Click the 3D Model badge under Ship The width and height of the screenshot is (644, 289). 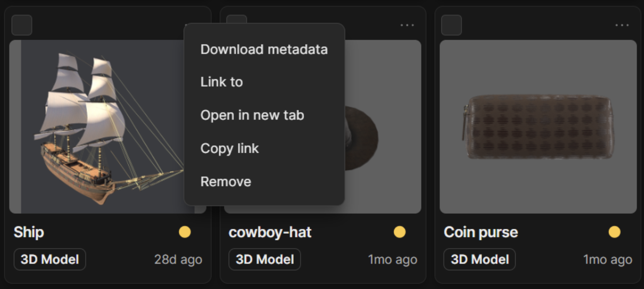(49, 260)
